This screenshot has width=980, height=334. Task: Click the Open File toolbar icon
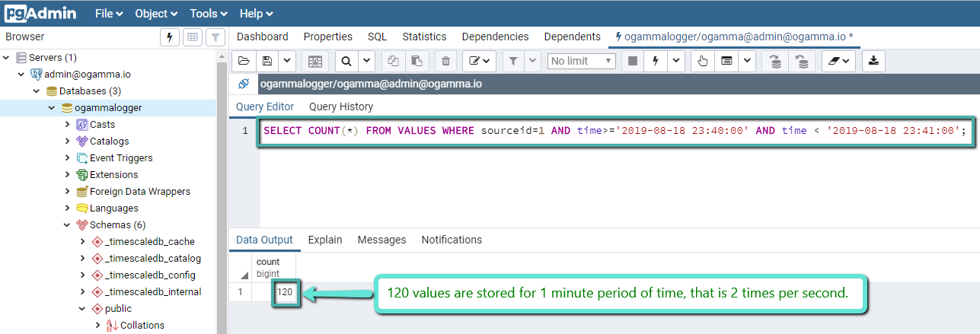[x=243, y=61]
